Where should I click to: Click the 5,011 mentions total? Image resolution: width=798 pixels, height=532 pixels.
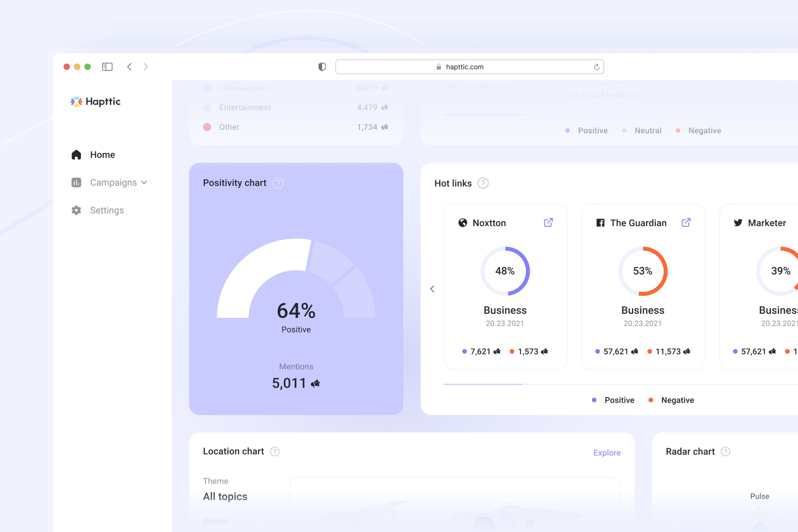click(x=289, y=383)
